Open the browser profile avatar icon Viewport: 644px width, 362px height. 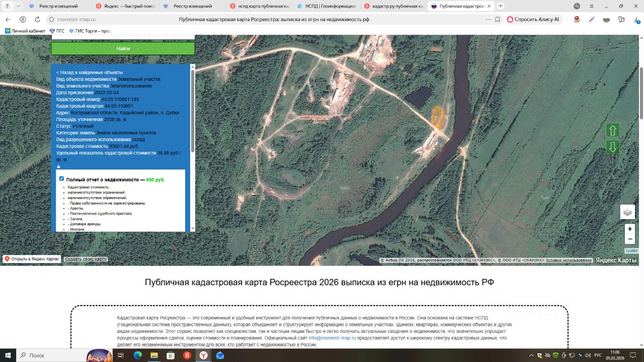(577, 6)
